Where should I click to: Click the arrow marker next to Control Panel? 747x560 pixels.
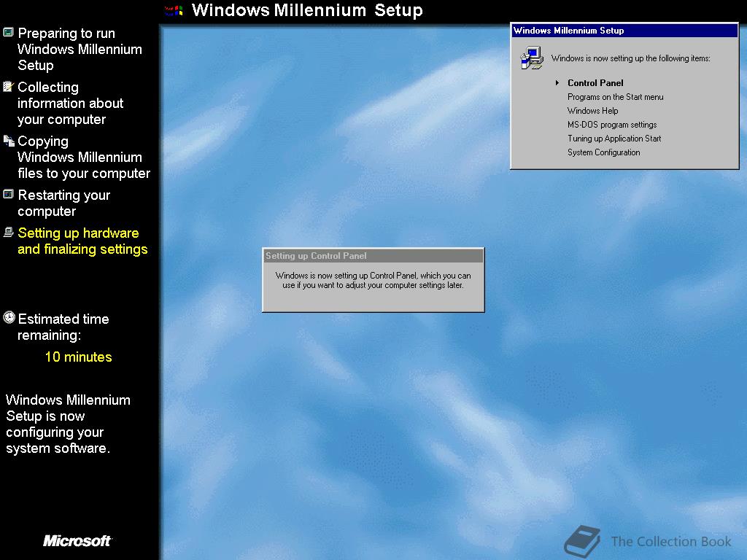point(557,83)
